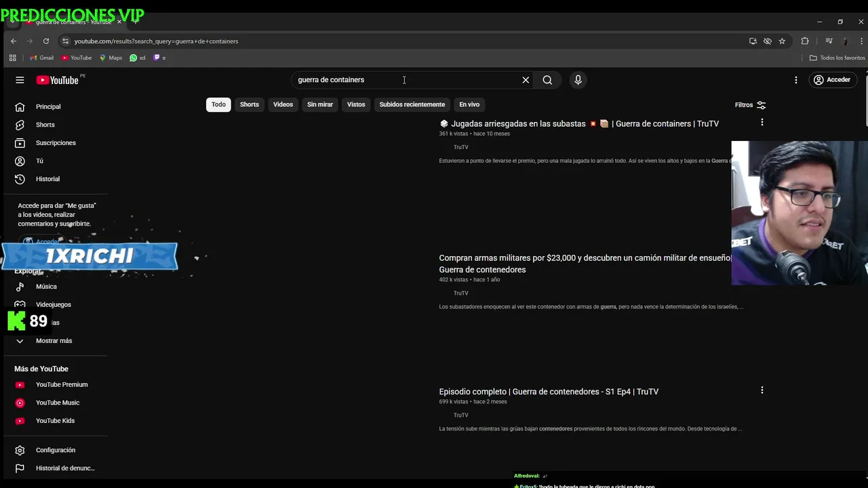Open the WhatsApp xd bookmark
The width and height of the screenshot is (868, 488).
tap(138, 58)
